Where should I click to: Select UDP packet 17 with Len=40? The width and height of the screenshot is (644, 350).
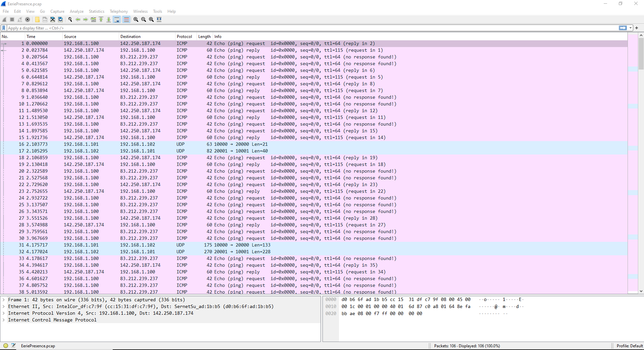314,151
